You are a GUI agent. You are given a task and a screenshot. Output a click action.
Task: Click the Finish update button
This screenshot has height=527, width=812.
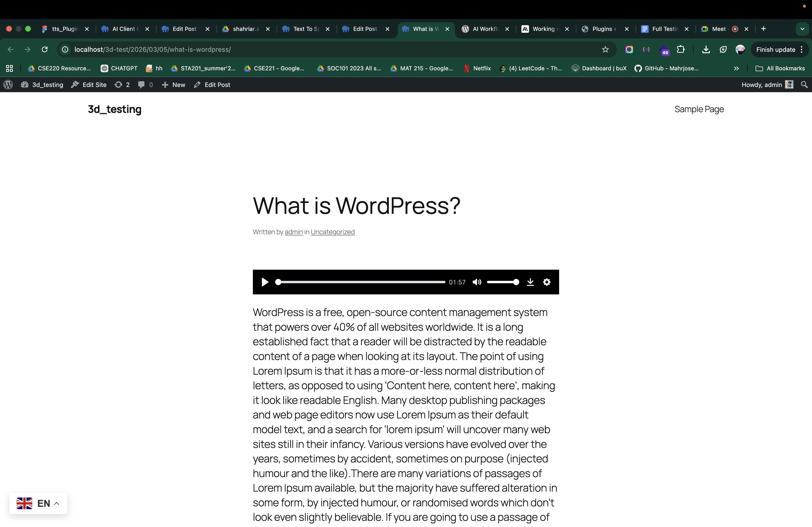click(x=775, y=49)
